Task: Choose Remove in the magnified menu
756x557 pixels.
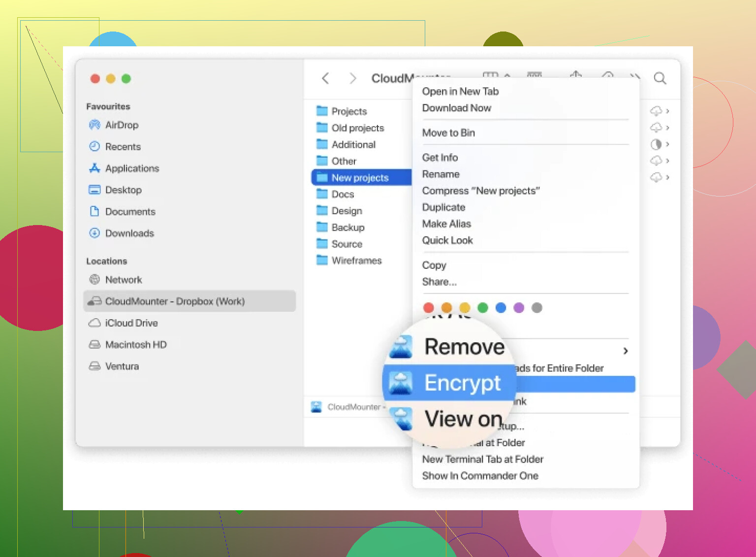Action: (464, 347)
